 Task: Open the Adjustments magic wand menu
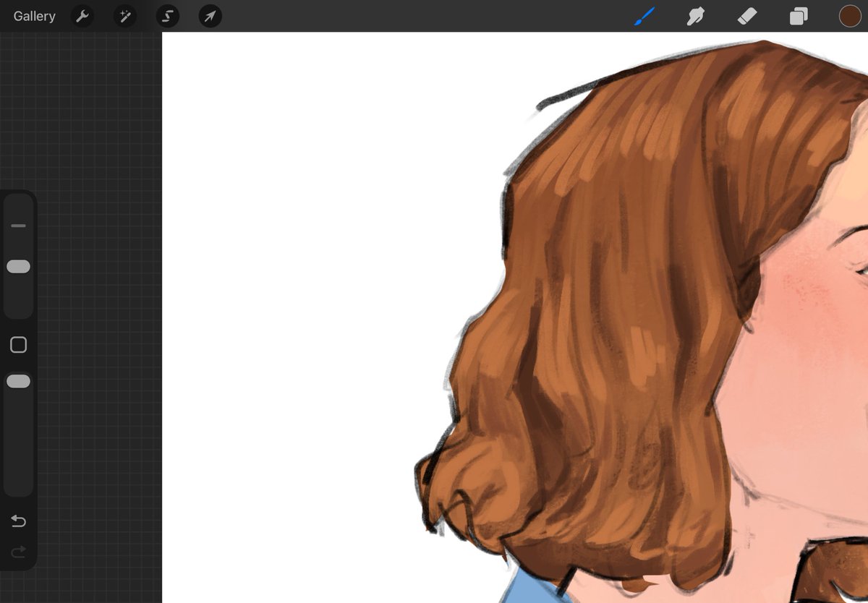124,16
